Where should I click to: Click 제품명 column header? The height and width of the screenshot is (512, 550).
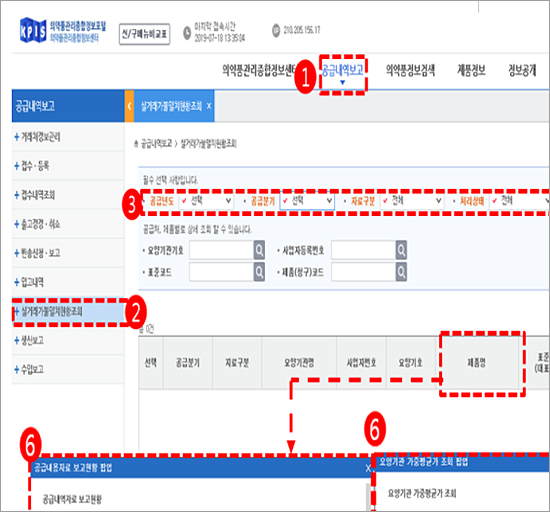point(477,362)
